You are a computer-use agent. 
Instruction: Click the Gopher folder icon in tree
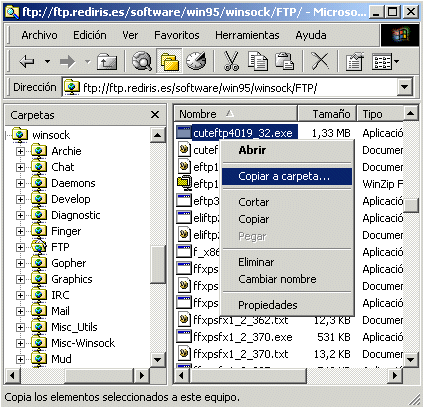point(39,263)
